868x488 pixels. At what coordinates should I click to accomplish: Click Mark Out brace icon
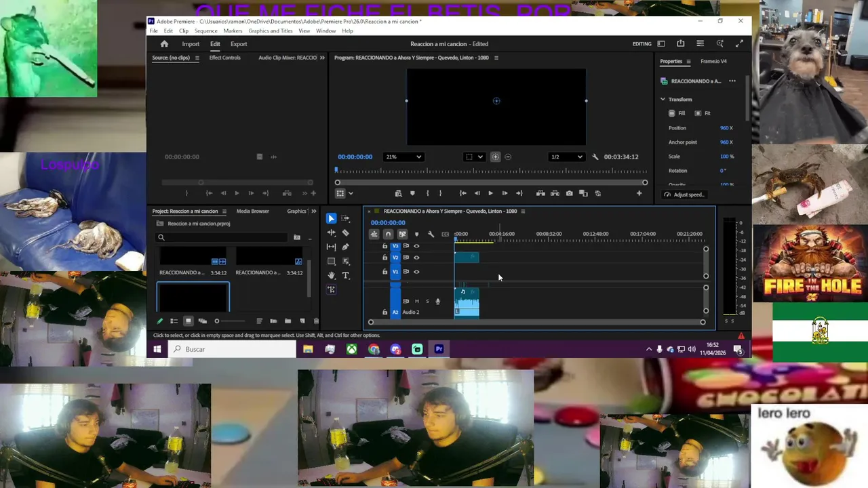[x=441, y=193]
